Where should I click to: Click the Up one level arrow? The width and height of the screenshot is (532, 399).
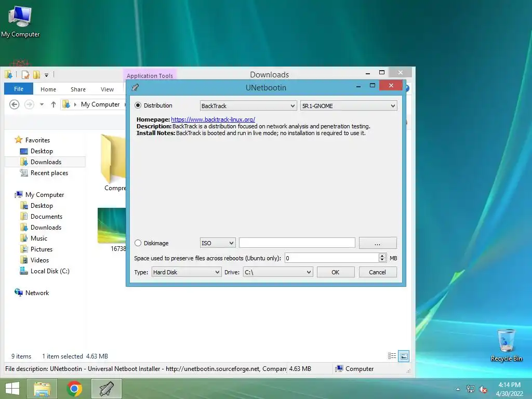pos(54,104)
